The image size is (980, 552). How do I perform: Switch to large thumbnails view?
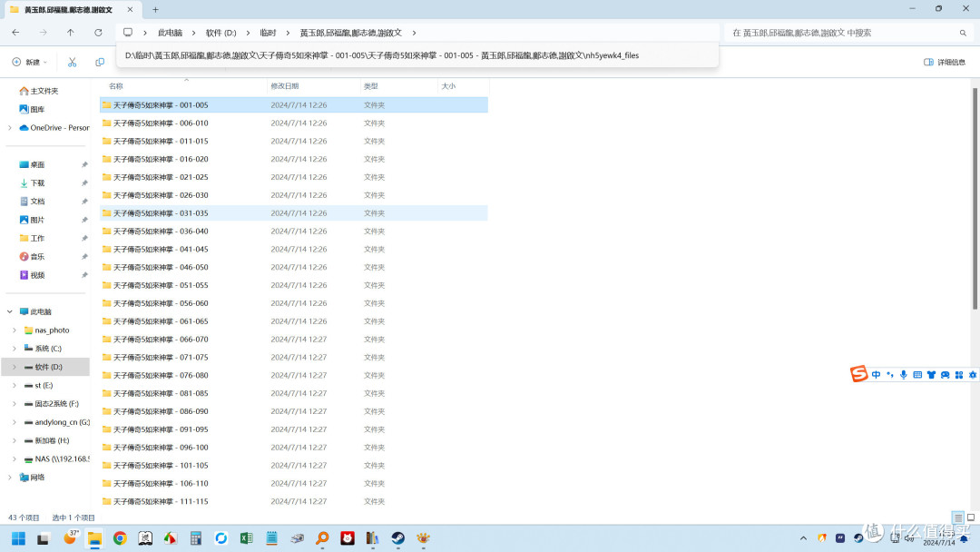[x=971, y=517]
